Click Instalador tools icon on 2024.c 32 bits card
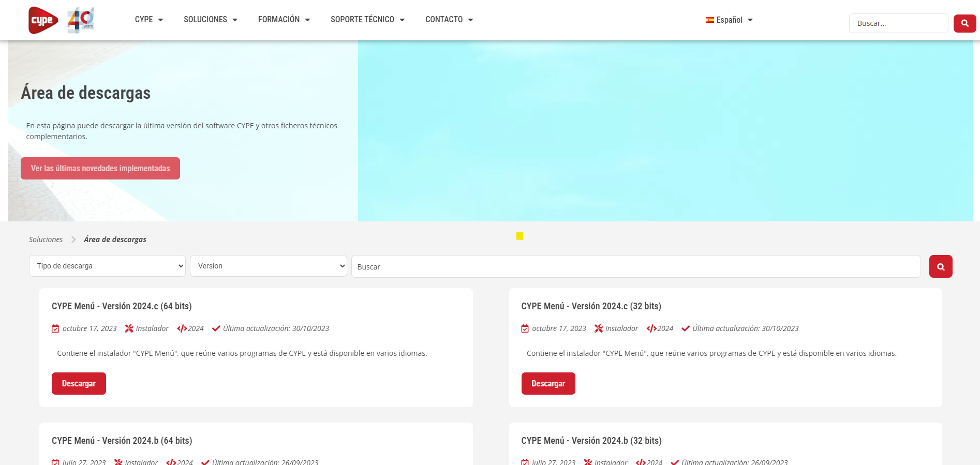Viewport: 980px width, 465px height. 599,328
